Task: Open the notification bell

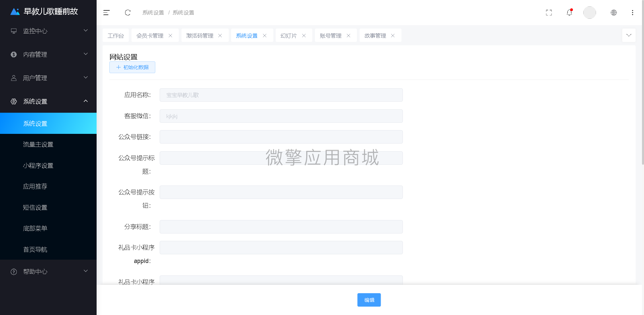Action: [569, 12]
